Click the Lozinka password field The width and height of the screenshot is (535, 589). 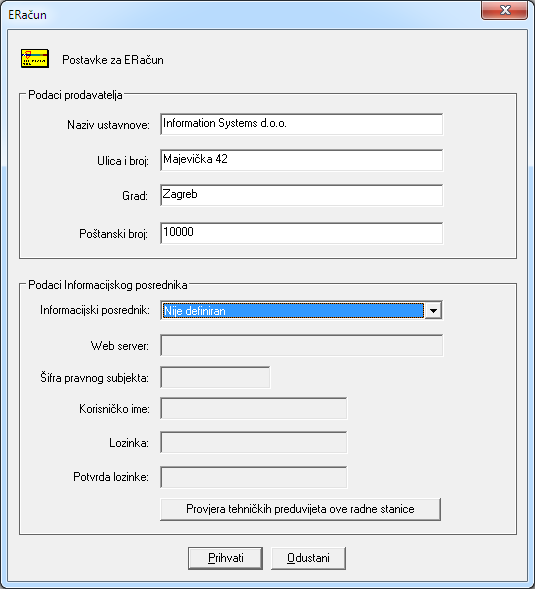tap(254, 443)
